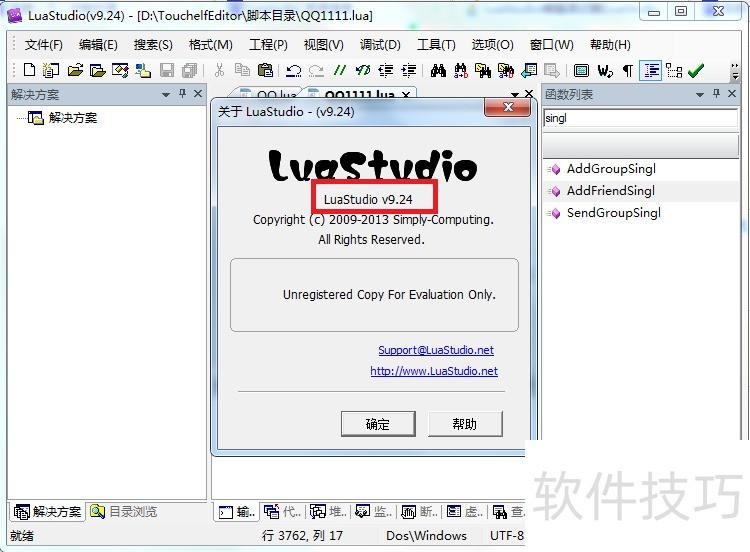The height and width of the screenshot is (552, 750).
Task: Open the 文件(F) menu
Action: click(44, 45)
